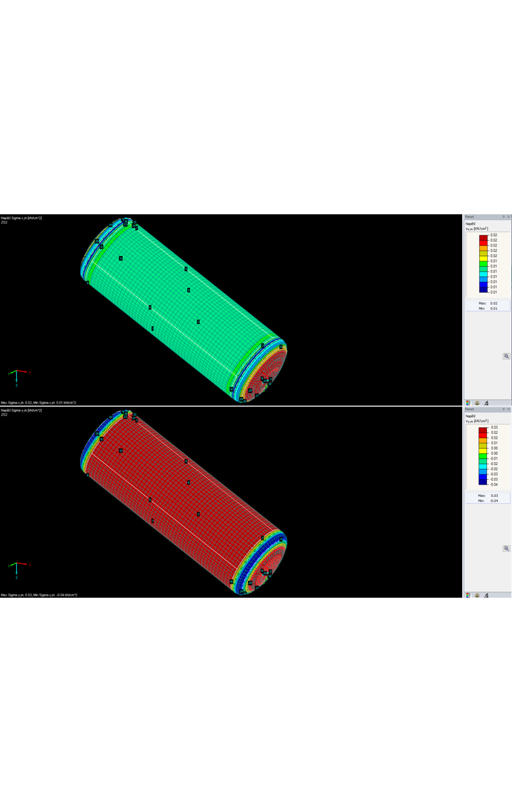This screenshot has height=812, width=512.
Task: Select the color scale tab icon under the Sigma-y,m panel
Action: [x=468, y=595]
